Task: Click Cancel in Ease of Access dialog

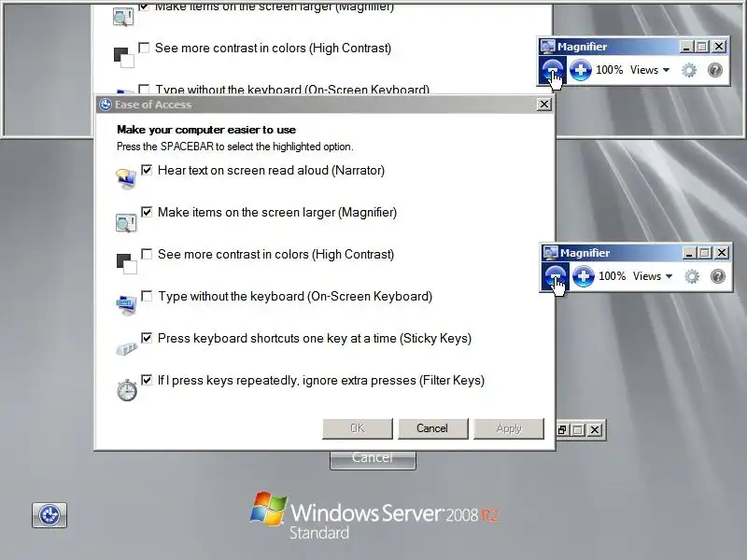Action: tap(432, 428)
